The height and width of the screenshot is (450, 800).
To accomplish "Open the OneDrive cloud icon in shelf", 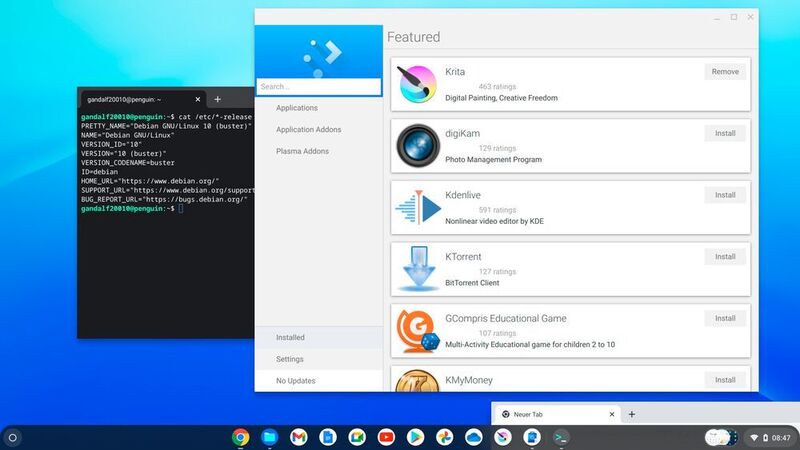I will 473,437.
